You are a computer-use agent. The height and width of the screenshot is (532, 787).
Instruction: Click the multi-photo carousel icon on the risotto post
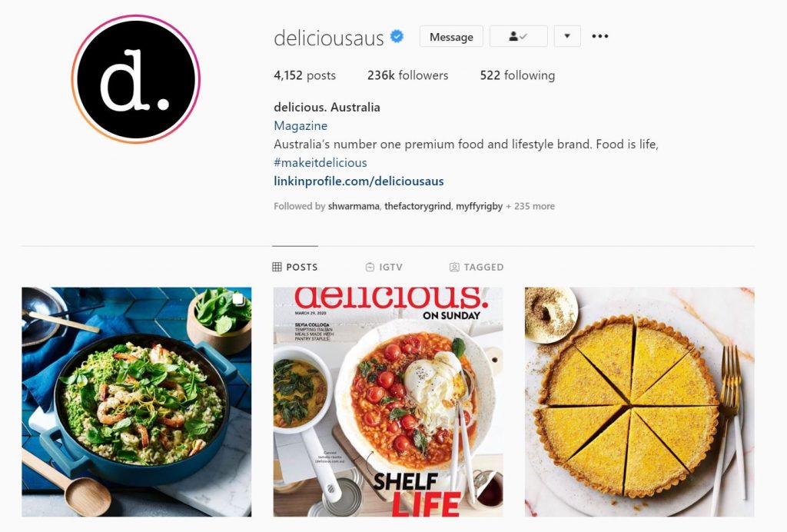[x=238, y=300]
